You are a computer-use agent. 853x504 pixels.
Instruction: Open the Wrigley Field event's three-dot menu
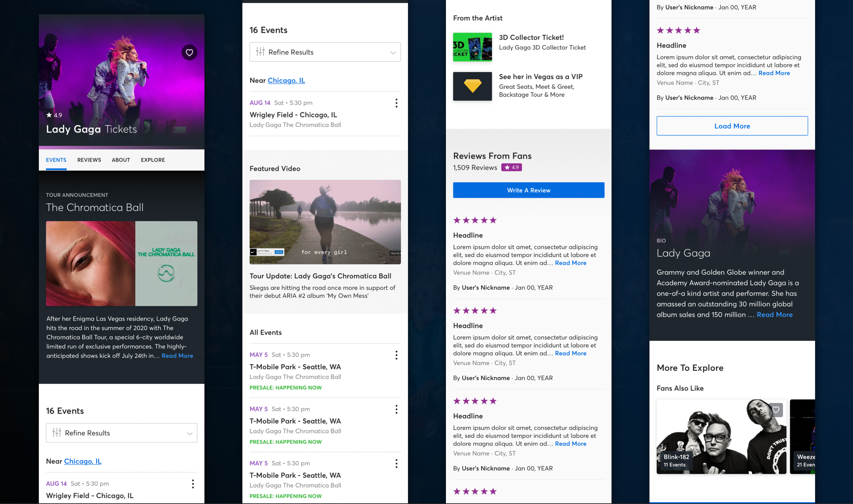[396, 103]
